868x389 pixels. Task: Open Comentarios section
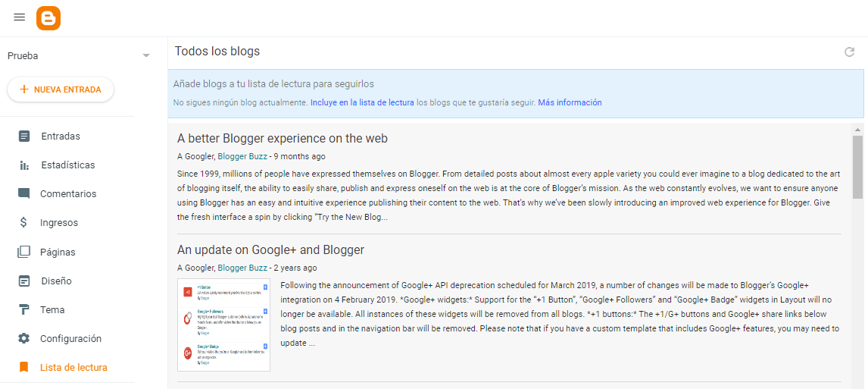click(x=68, y=194)
